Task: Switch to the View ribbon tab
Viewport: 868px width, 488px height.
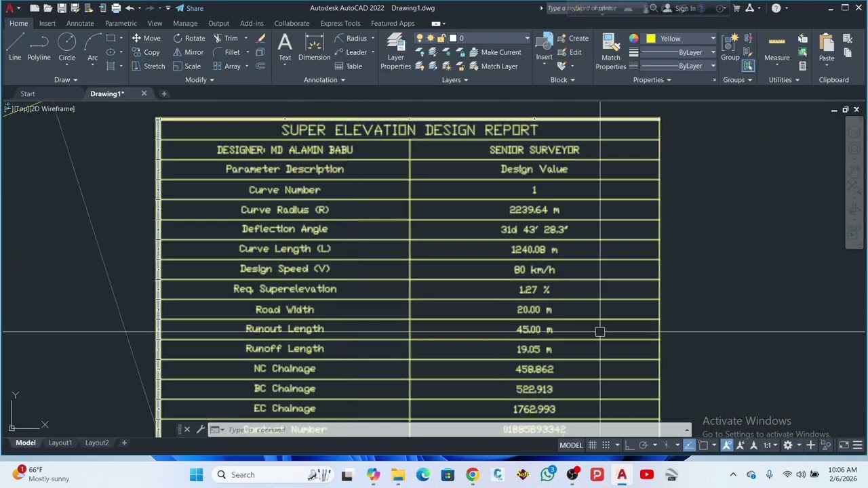Action: (x=155, y=23)
